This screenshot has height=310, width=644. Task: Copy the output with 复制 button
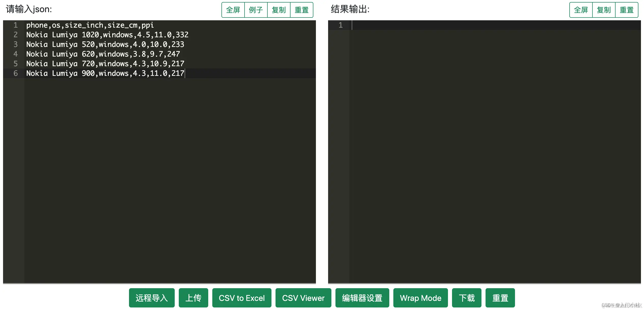(x=604, y=10)
